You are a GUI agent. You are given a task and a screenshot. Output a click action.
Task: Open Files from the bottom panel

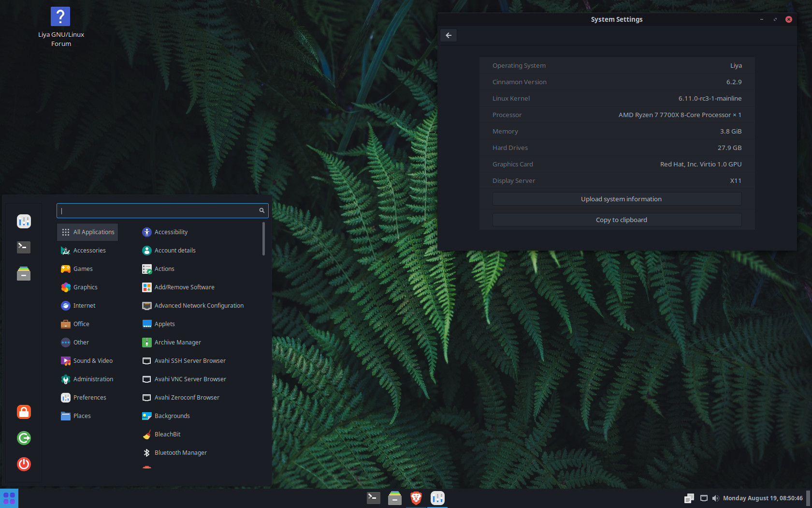[x=395, y=498]
